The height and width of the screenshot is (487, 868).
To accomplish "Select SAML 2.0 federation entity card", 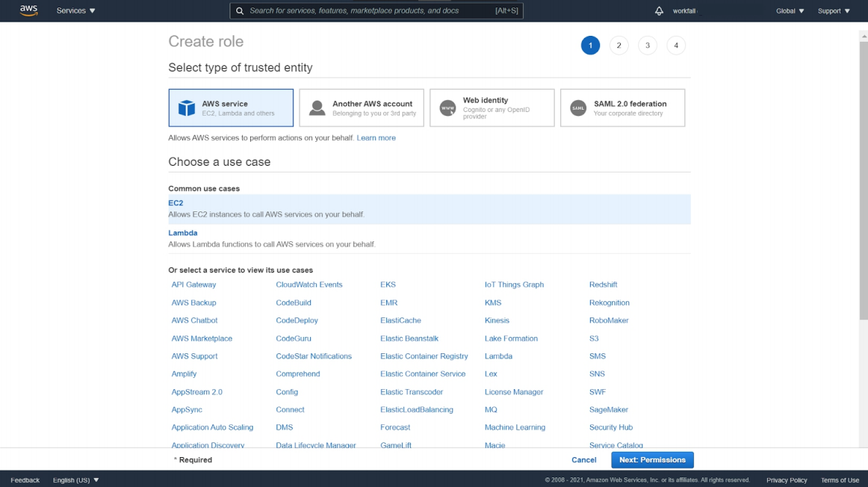I will (x=623, y=108).
